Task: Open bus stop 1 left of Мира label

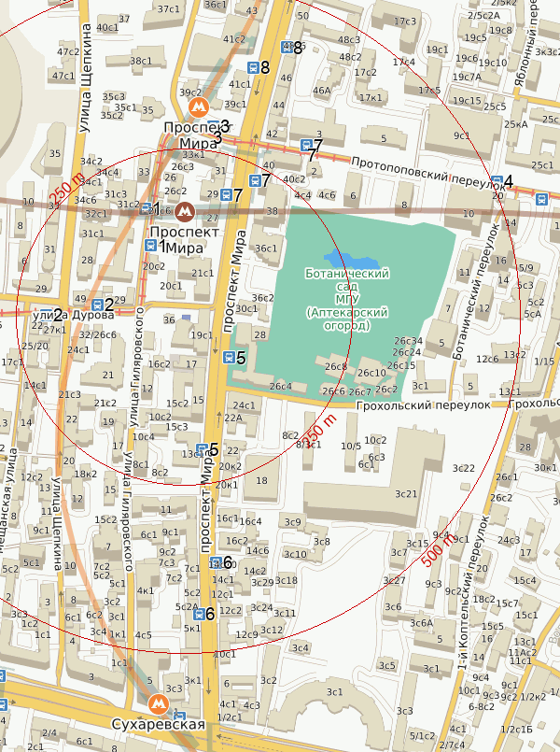Action: click(x=150, y=246)
